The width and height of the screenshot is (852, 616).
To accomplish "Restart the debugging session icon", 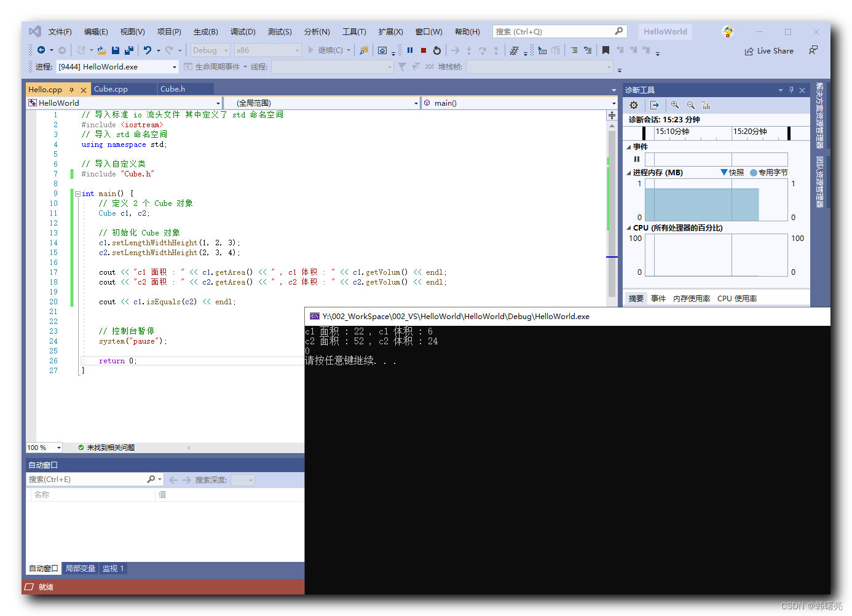I will pyautogui.click(x=437, y=50).
